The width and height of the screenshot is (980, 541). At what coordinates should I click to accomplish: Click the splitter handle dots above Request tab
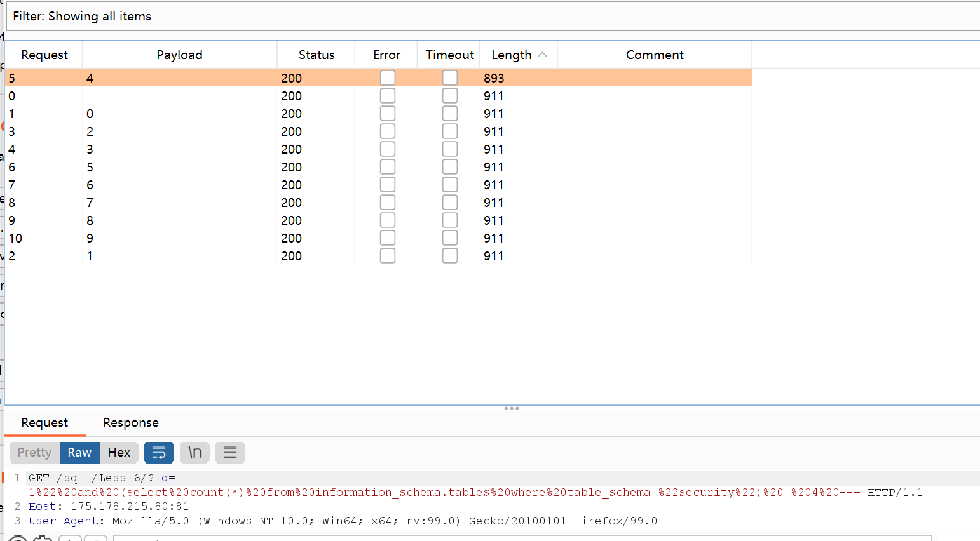click(x=512, y=408)
